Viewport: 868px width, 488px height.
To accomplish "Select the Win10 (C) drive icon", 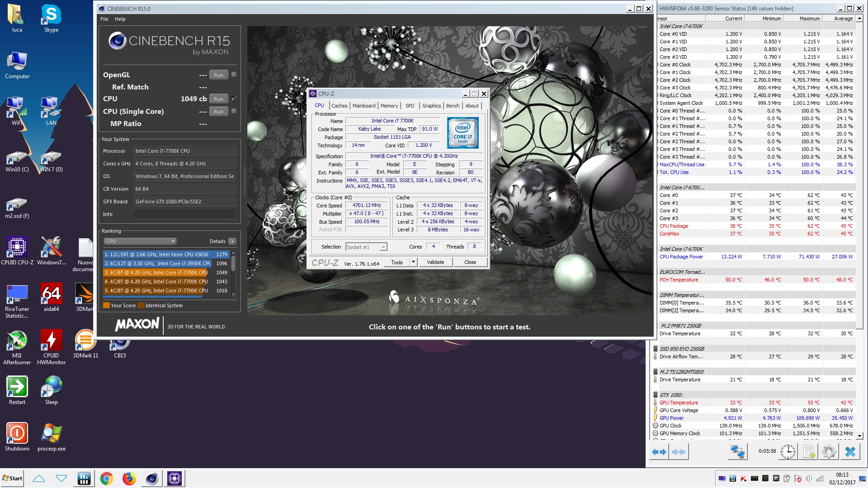I will 17,161.
